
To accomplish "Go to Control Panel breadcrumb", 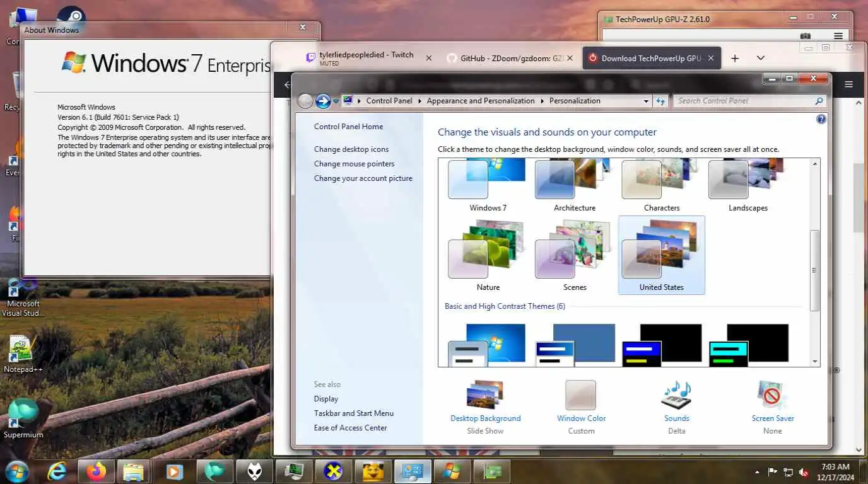I will point(389,101).
